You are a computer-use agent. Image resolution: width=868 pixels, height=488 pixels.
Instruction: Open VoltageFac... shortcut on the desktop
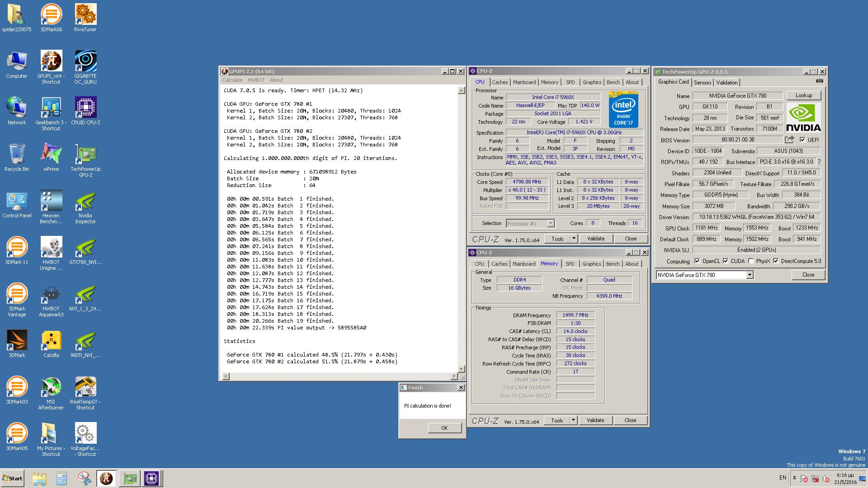click(85, 440)
